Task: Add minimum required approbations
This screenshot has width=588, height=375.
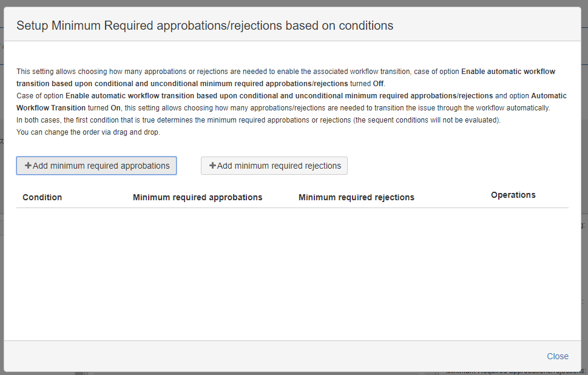Action: [96, 166]
